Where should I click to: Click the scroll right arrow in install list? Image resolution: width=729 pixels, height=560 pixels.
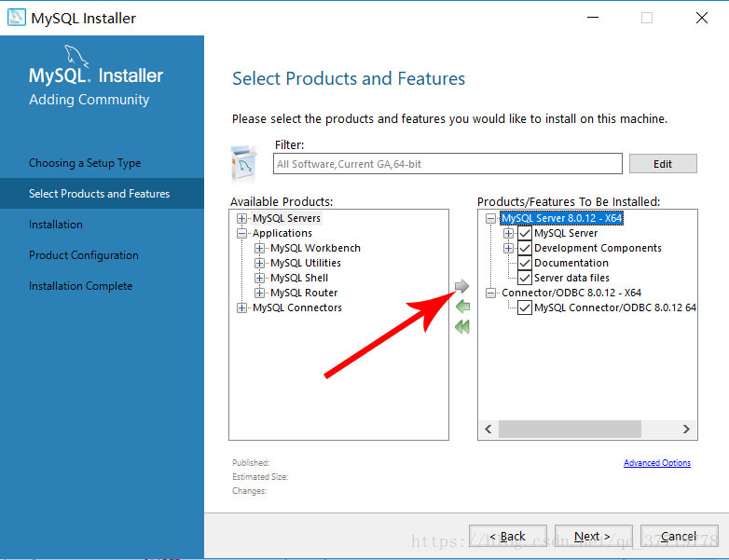point(686,429)
